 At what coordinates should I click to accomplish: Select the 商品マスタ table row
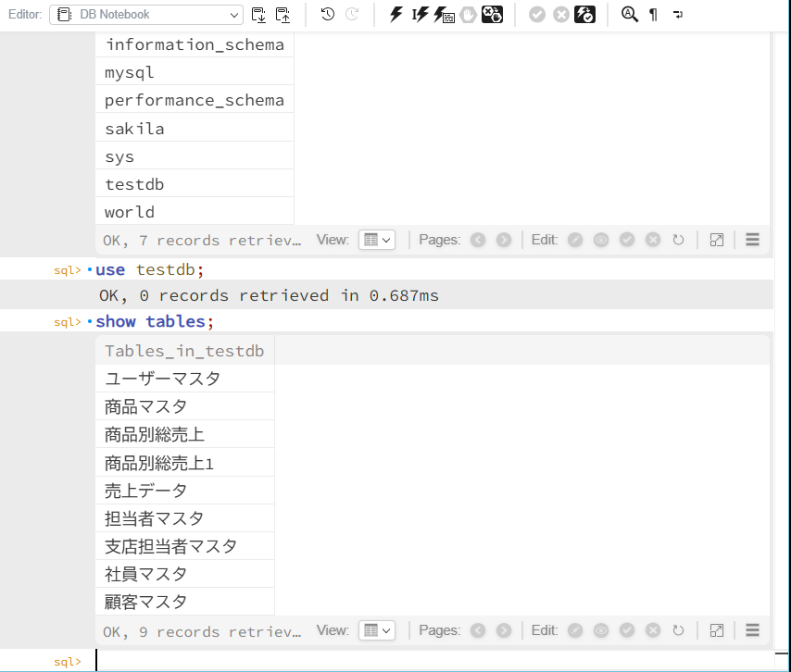coord(146,406)
